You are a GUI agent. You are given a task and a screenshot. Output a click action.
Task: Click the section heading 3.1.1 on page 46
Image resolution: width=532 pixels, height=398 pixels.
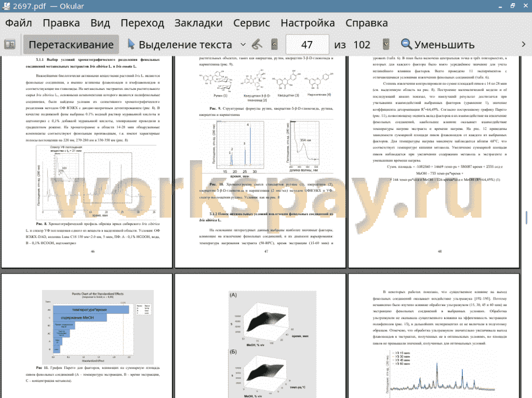[93, 63]
